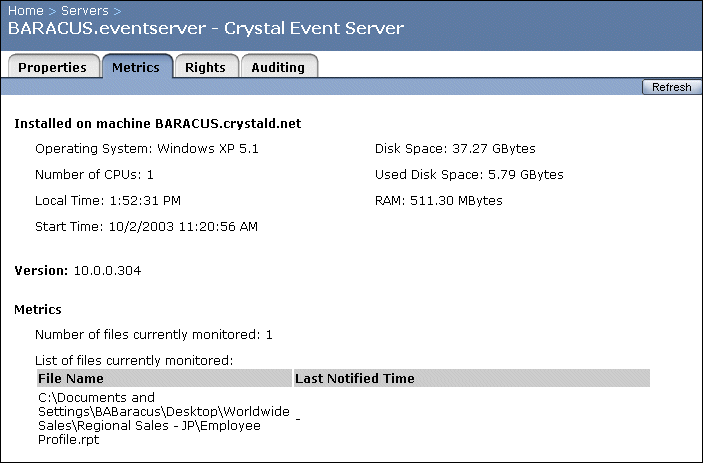Viewport: 703px width, 463px height.
Task: Click RAM: 511.30 MBytes text
Action: click(438, 200)
